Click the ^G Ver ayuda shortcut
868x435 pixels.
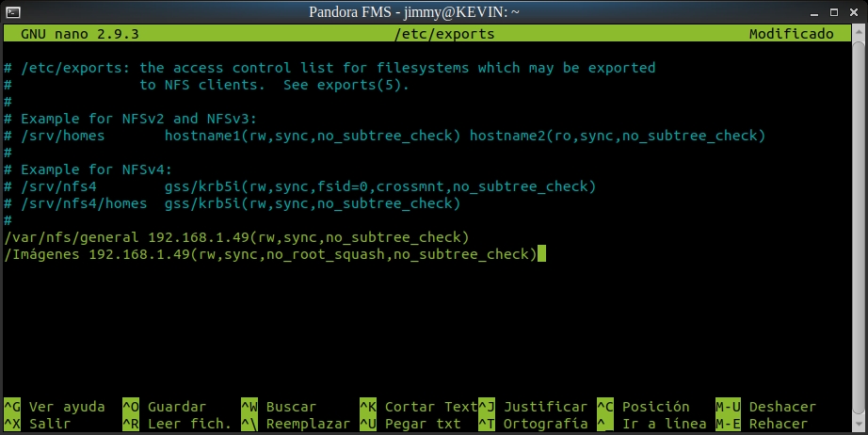[54, 407]
